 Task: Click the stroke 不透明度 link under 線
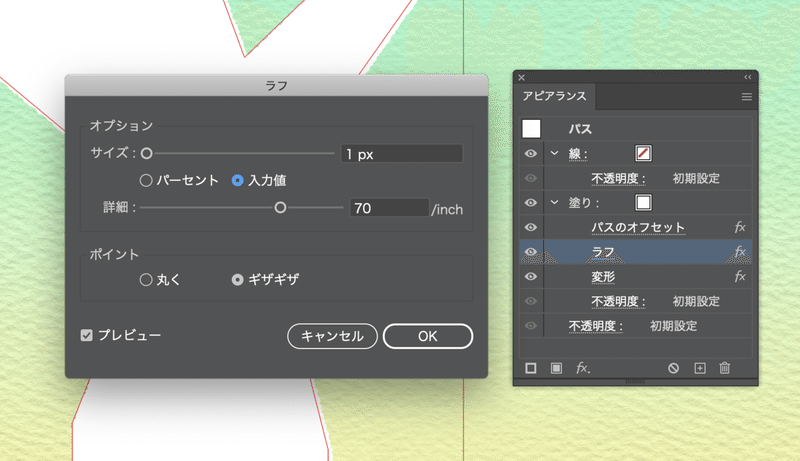pyautogui.click(x=618, y=178)
